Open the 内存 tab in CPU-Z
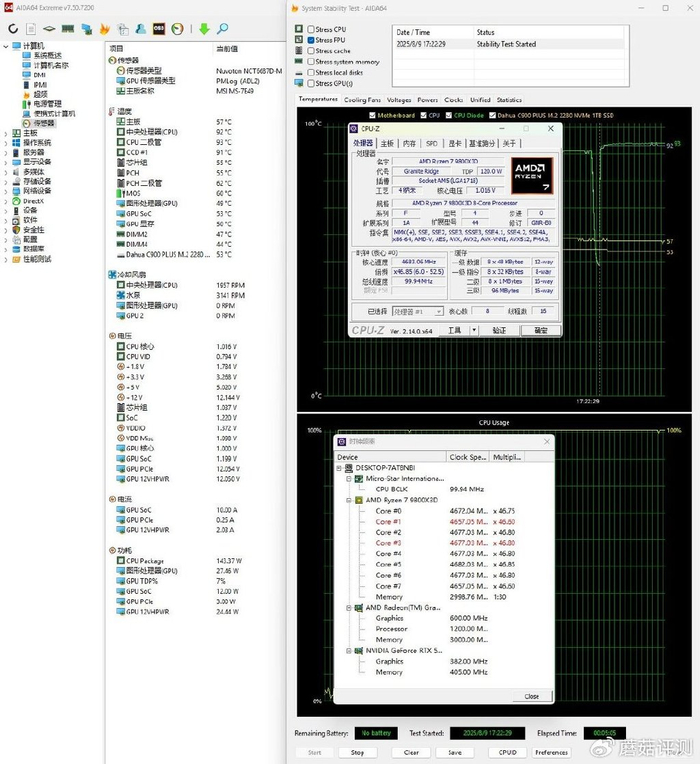The width and height of the screenshot is (700, 764). click(x=409, y=143)
